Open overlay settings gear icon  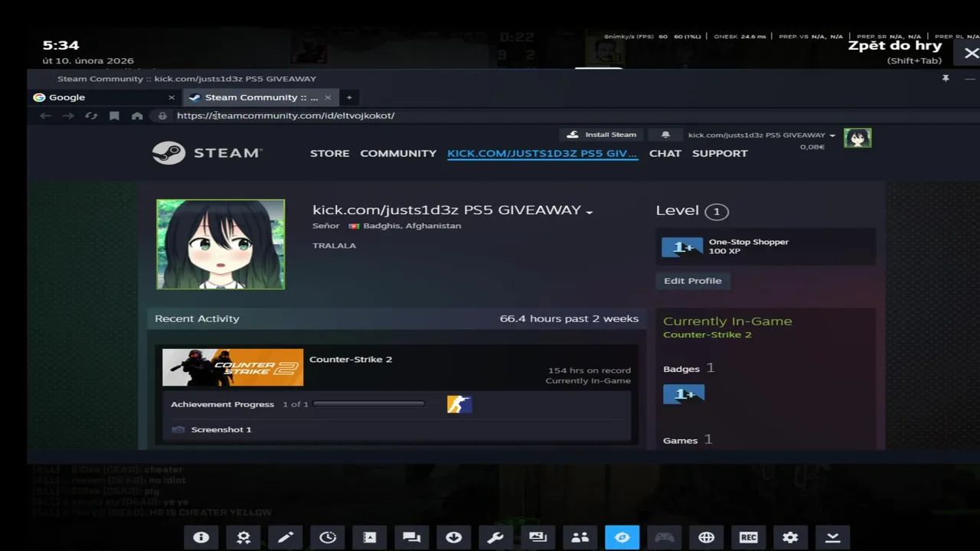click(x=790, y=537)
